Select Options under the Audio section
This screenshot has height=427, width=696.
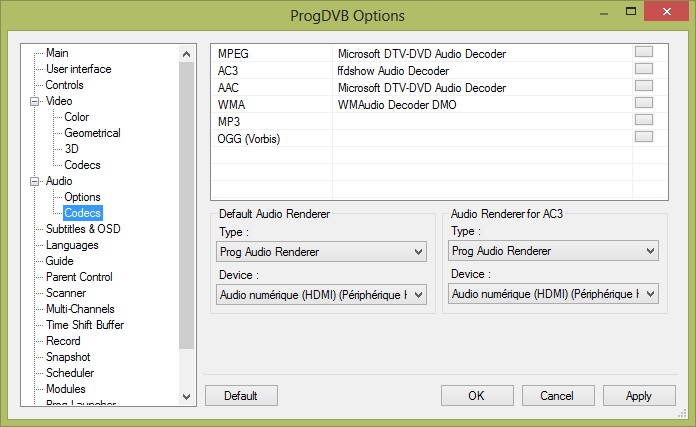point(82,197)
